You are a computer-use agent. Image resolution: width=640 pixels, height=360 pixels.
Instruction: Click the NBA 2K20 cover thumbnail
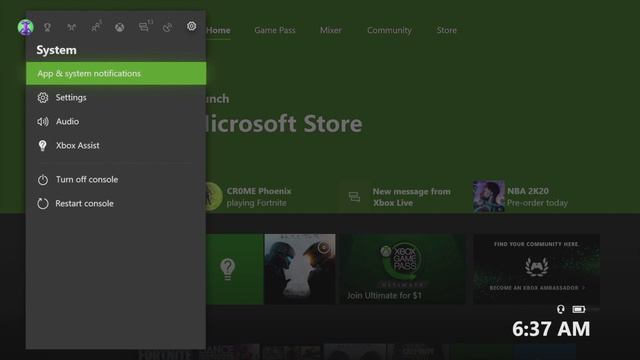click(x=489, y=196)
